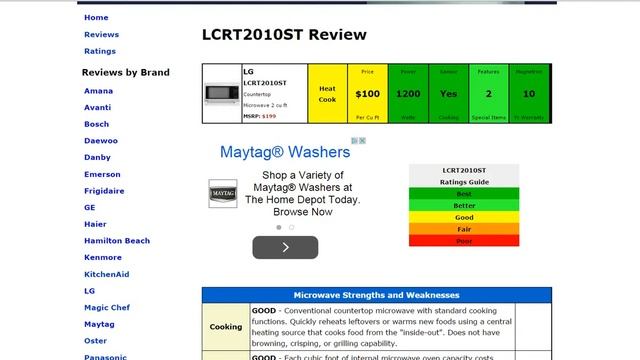The width and height of the screenshot is (640, 360).
Task: Click the Better light-green legend swatch
Action: (464, 205)
